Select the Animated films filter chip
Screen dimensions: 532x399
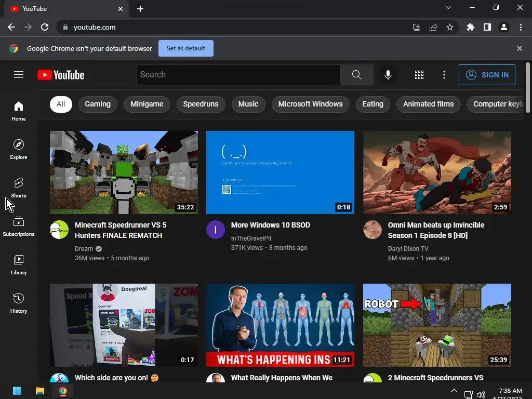point(429,104)
